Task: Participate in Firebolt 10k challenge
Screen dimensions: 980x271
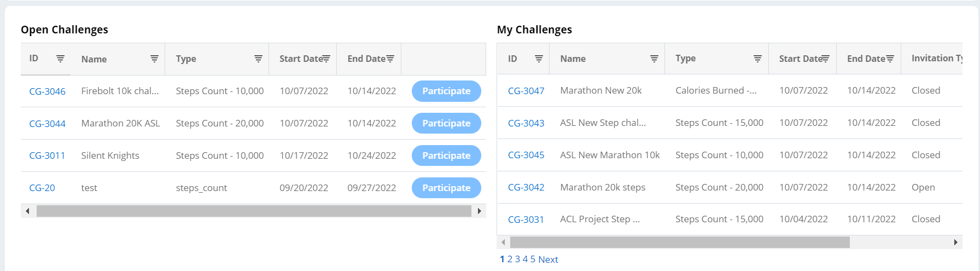Action: [446, 91]
